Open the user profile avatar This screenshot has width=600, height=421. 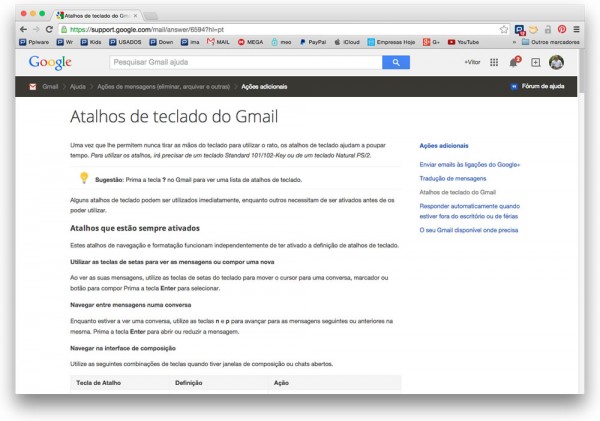[556, 62]
